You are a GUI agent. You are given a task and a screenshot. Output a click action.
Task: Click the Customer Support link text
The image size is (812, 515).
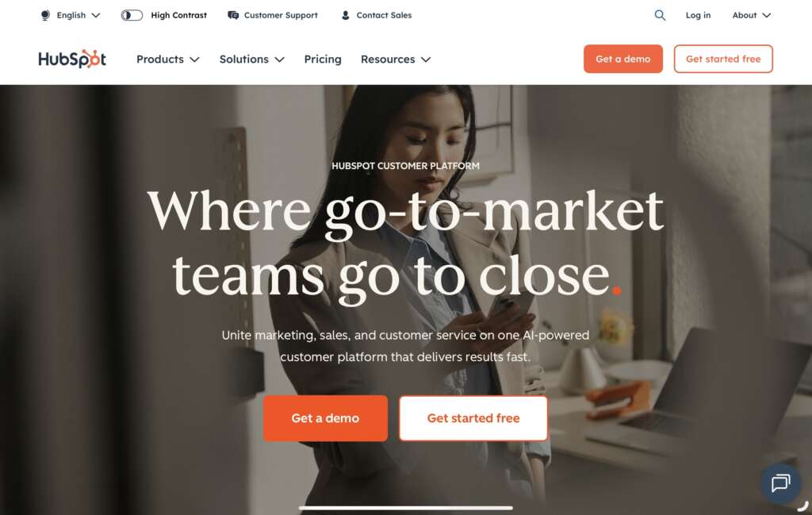pyautogui.click(x=281, y=15)
